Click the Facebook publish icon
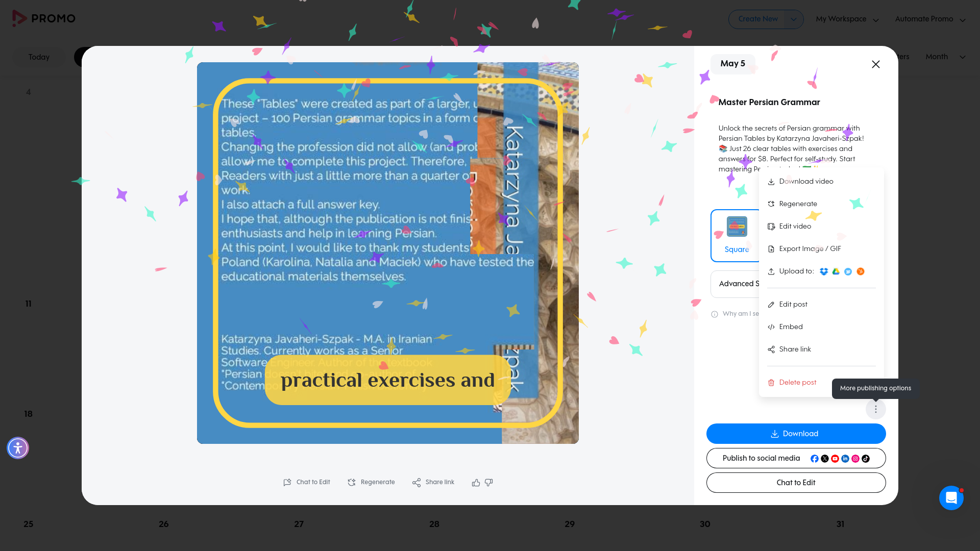Image resolution: width=980 pixels, height=551 pixels. tap(815, 459)
